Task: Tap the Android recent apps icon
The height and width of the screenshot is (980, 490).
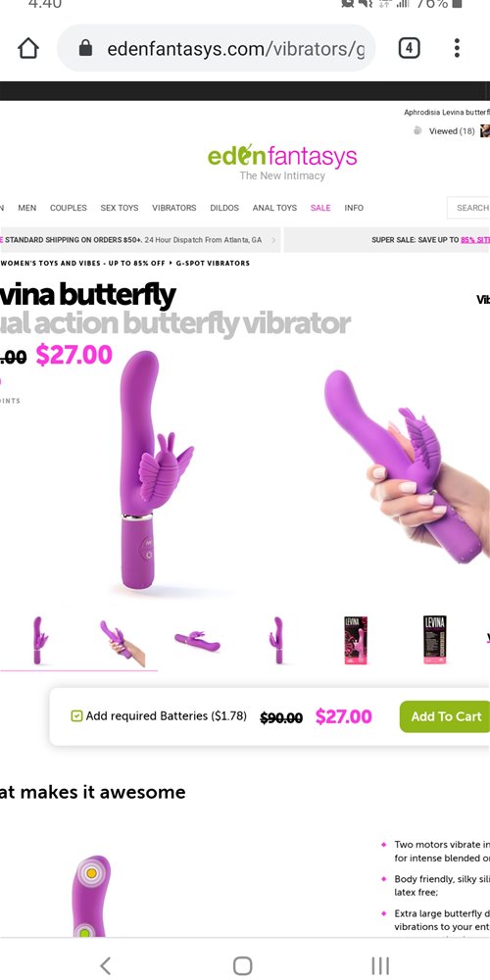Action: click(x=380, y=964)
